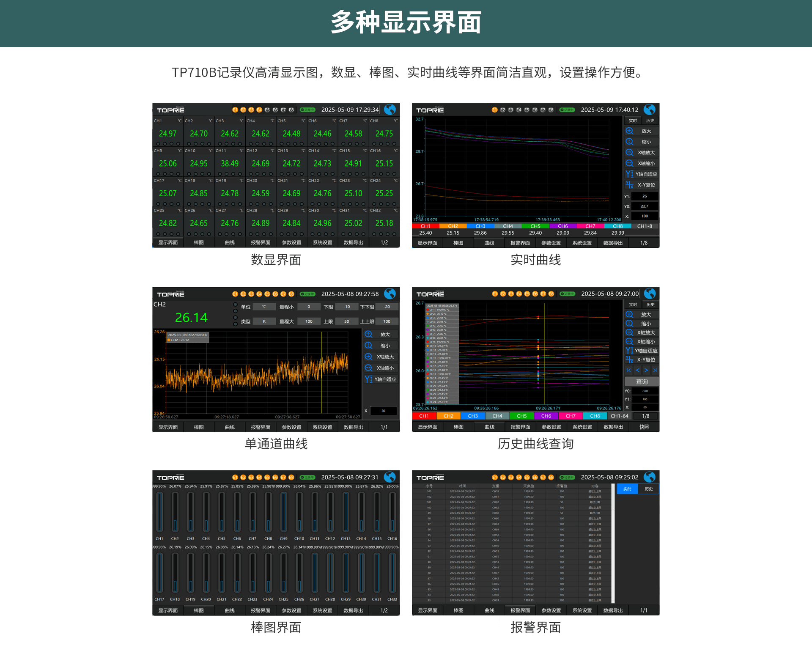Apply Y轴自适应 auto-fit on the history curve

pyautogui.click(x=641, y=350)
